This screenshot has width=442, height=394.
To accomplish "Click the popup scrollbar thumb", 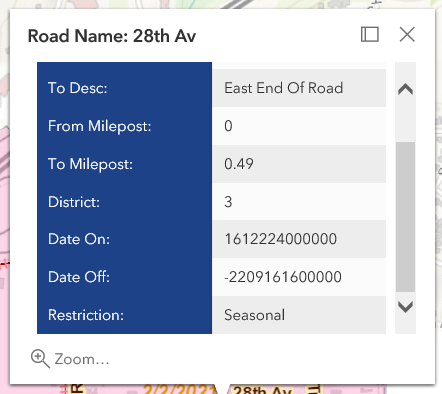I will pos(405,217).
